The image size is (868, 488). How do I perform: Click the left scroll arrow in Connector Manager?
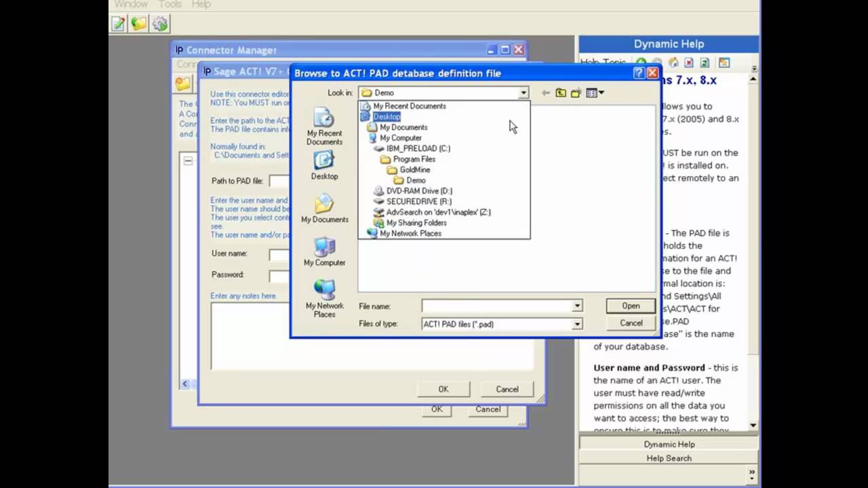185,384
